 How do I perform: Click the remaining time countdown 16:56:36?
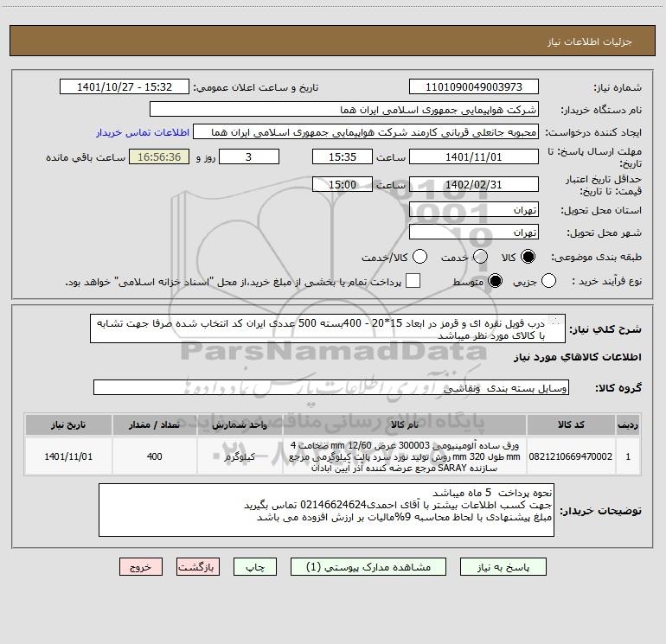pyautogui.click(x=159, y=156)
